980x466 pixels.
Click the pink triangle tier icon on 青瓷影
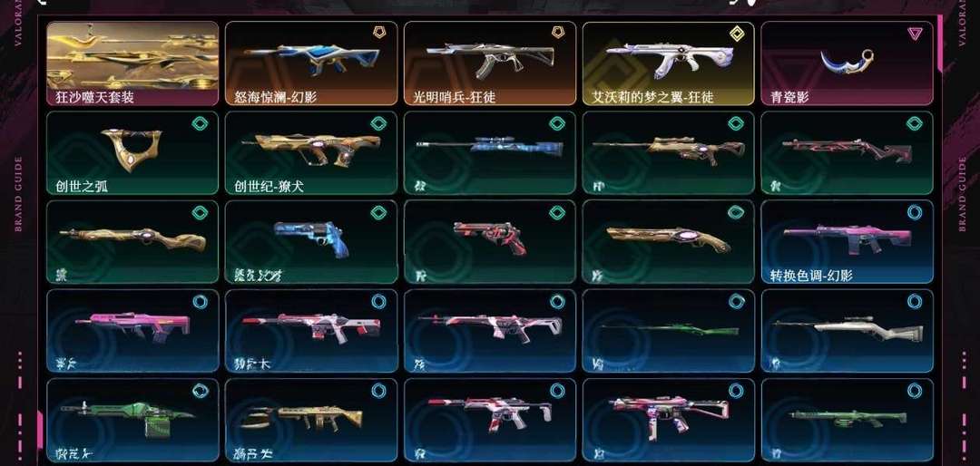click(x=915, y=34)
